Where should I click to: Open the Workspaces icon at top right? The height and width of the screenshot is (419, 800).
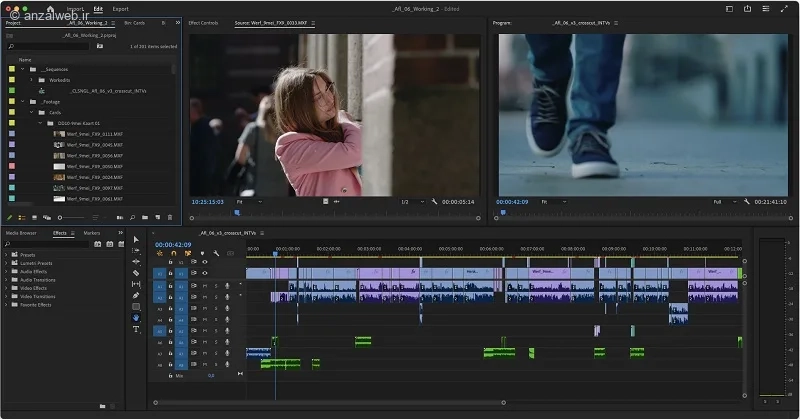[730, 9]
